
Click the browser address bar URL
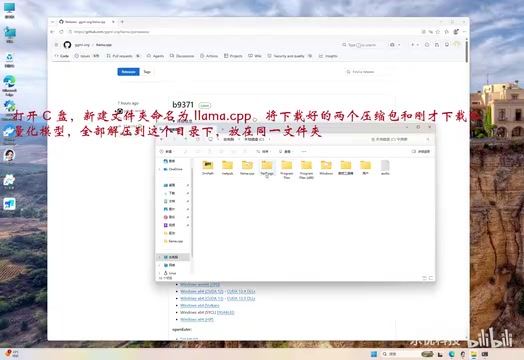click(112, 32)
